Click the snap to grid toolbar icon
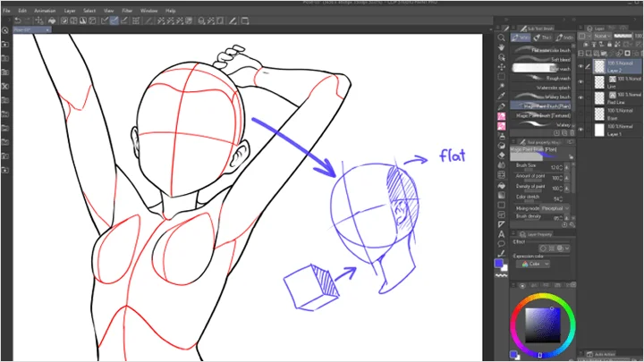The width and height of the screenshot is (644, 362). click(136, 21)
